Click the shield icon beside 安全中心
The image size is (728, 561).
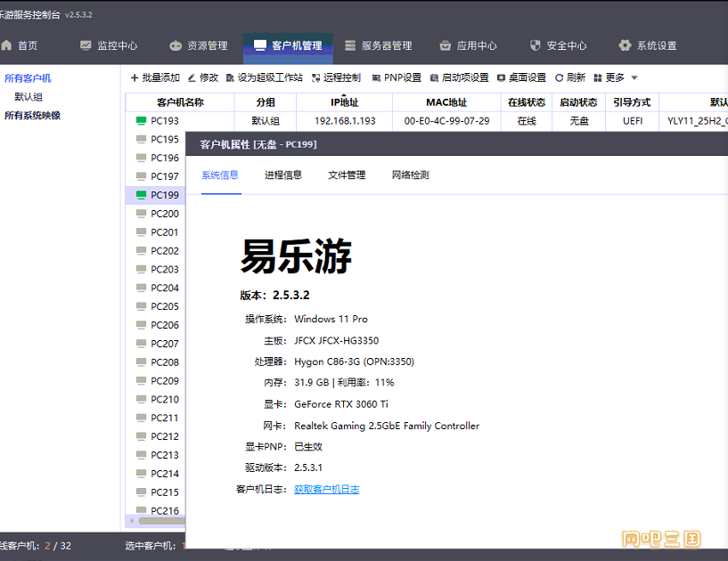pos(536,45)
